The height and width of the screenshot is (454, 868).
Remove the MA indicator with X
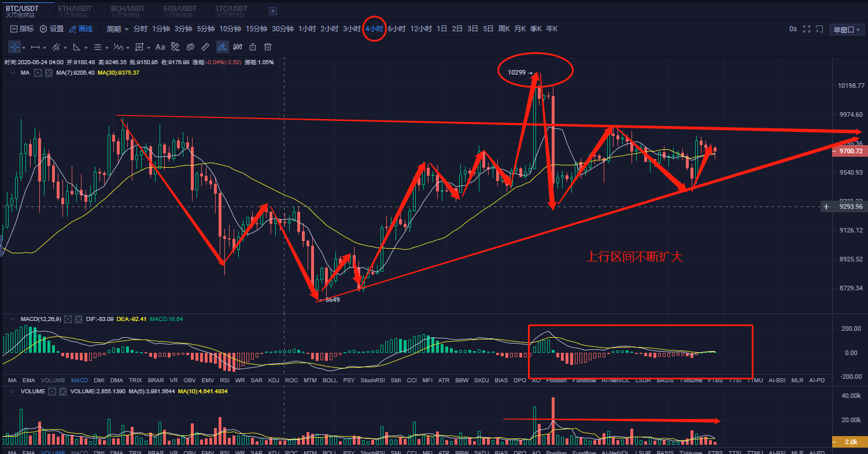[x=49, y=73]
